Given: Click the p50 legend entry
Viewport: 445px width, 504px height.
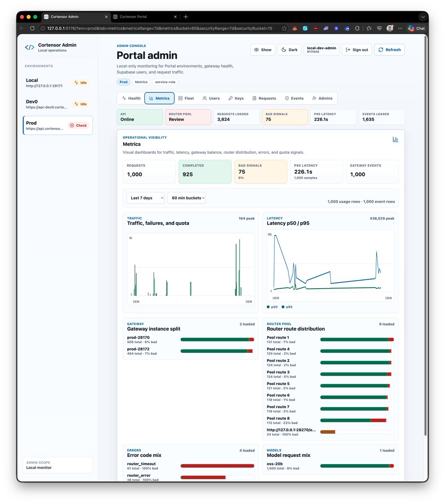Looking at the screenshot, I should coord(272,307).
